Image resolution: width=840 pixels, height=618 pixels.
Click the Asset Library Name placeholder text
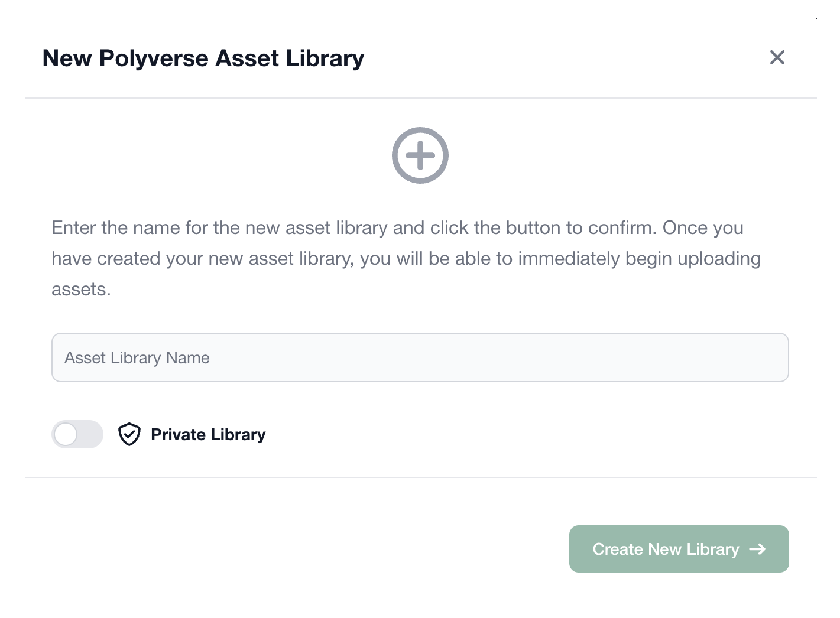coord(137,357)
